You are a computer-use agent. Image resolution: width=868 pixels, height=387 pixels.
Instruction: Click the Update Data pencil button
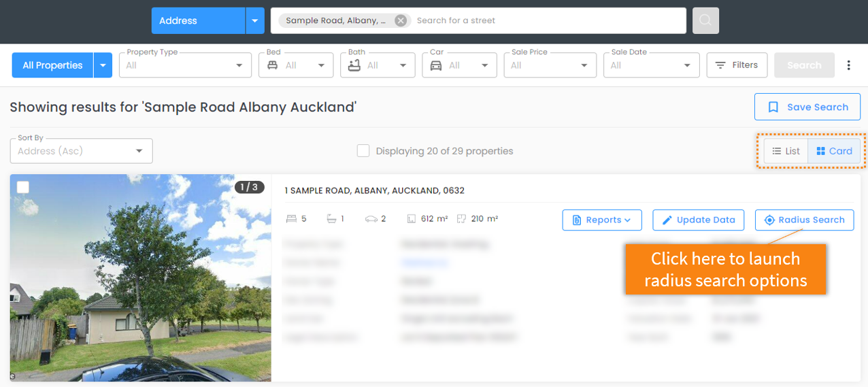(x=699, y=220)
